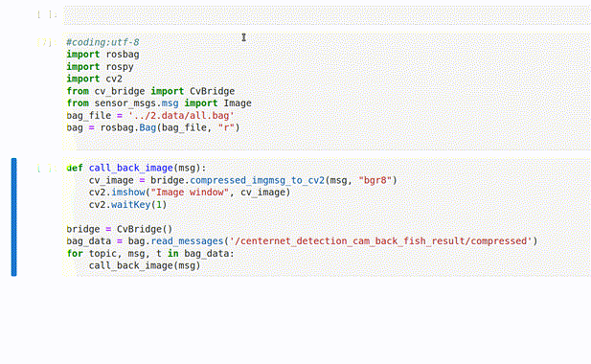Click the 'rosbag.Bag(bag_file, "r")' line

coord(153,127)
